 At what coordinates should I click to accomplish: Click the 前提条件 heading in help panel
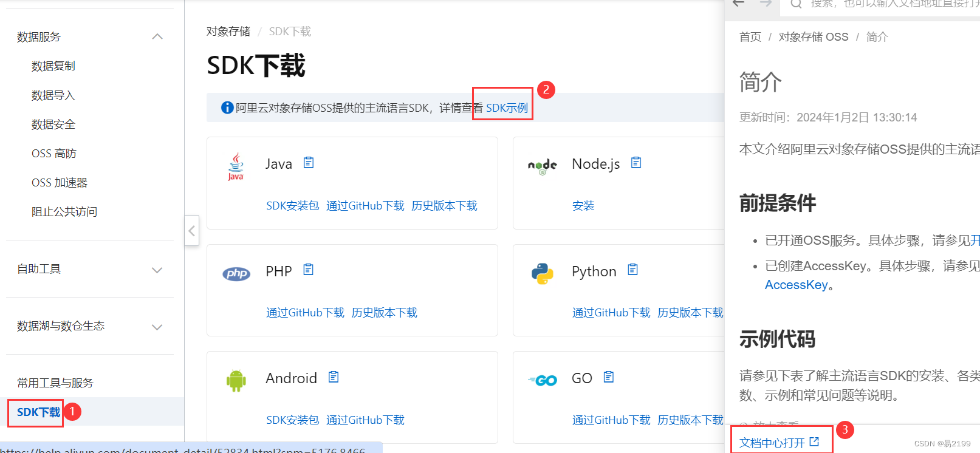tap(778, 203)
